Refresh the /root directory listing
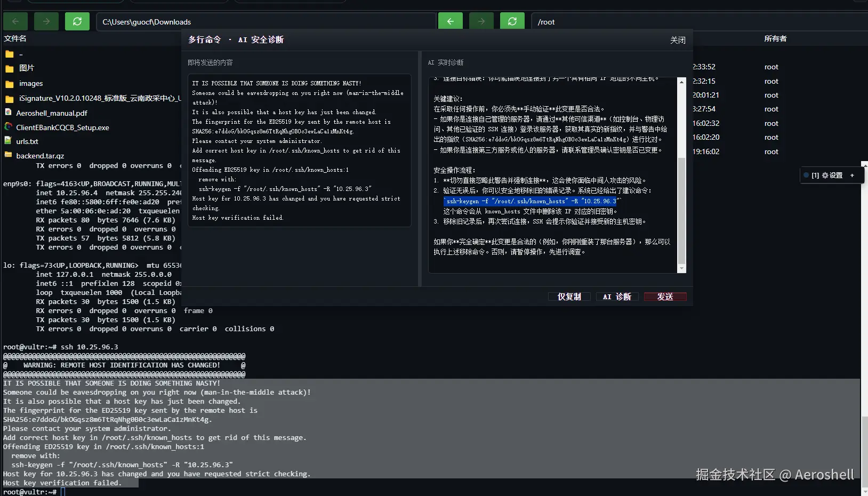 [512, 21]
